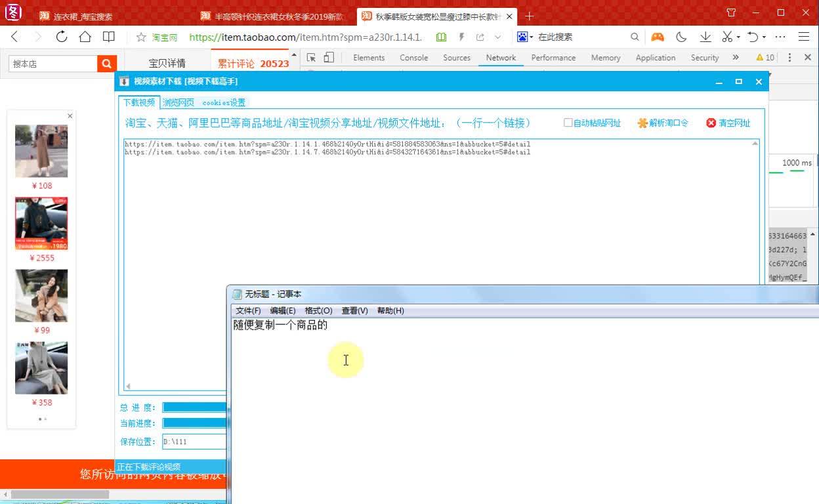Open the Notepad 编辑(E) menu
The height and width of the screenshot is (504, 819).
pyautogui.click(x=283, y=310)
